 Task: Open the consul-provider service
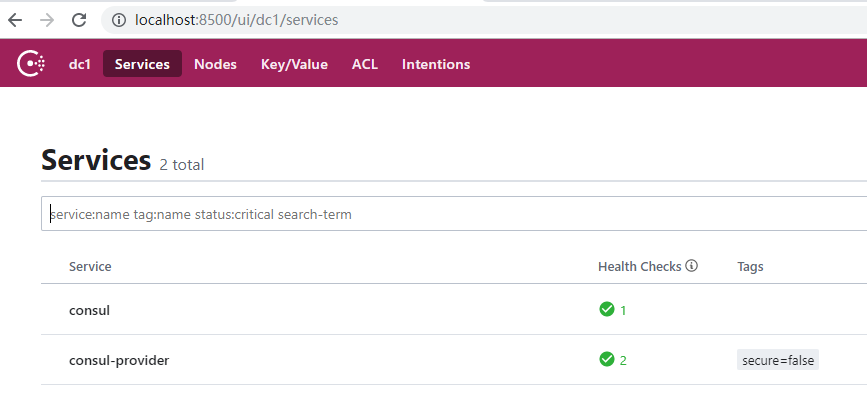[x=119, y=360]
